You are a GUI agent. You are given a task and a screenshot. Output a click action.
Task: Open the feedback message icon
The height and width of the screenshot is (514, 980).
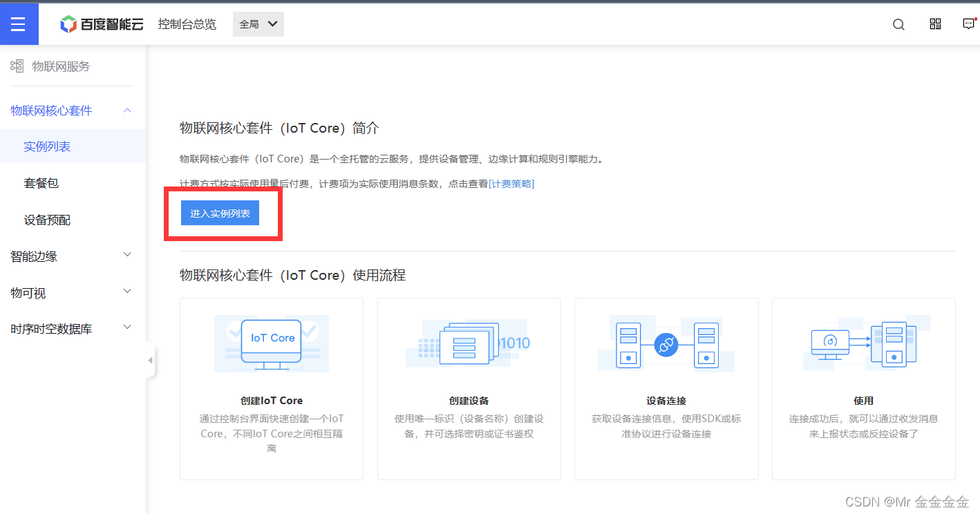[x=969, y=24]
